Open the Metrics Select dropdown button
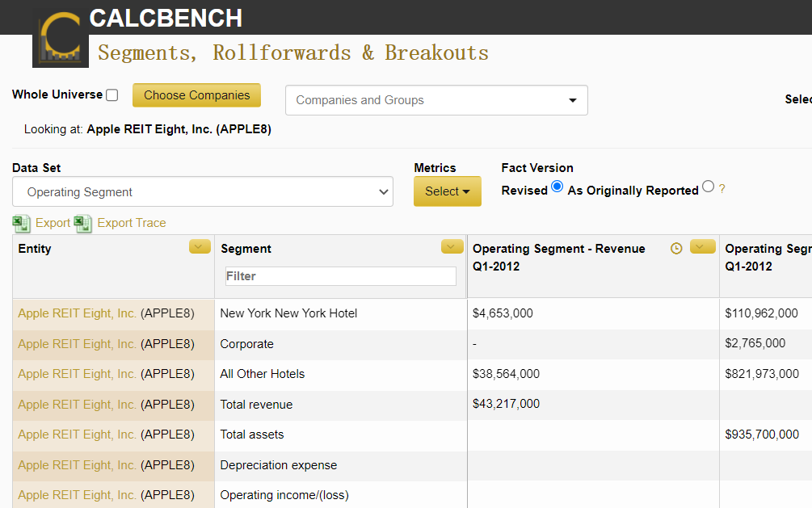This screenshot has height=508, width=812. (448, 191)
